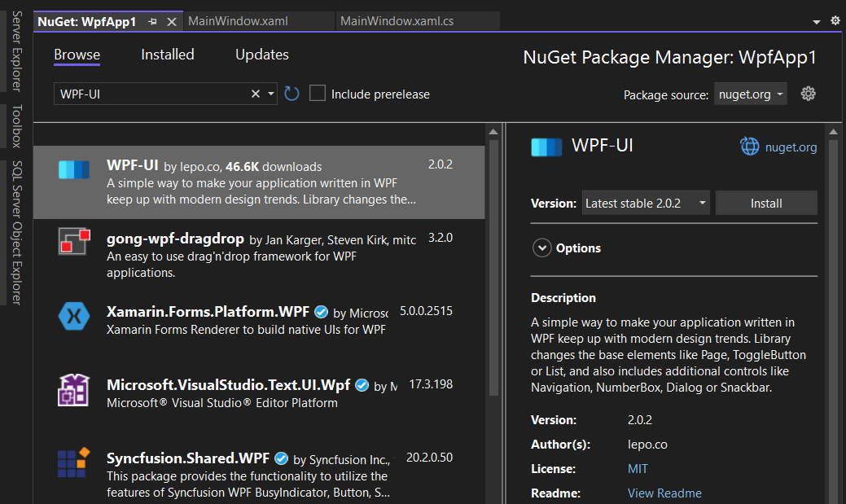Image resolution: width=846 pixels, height=504 pixels.
Task: Click the Syncfusion.Shared.WPF package icon
Action: point(73,462)
